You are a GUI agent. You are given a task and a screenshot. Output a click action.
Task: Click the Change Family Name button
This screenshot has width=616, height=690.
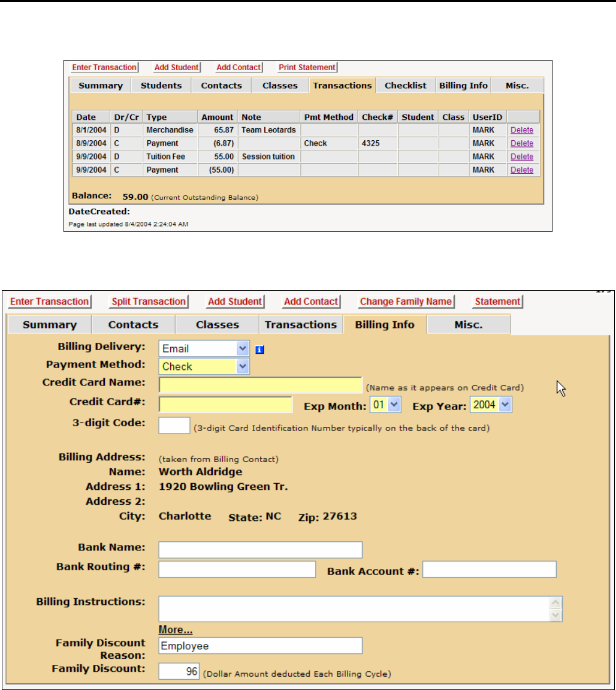[x=406, y=302]
